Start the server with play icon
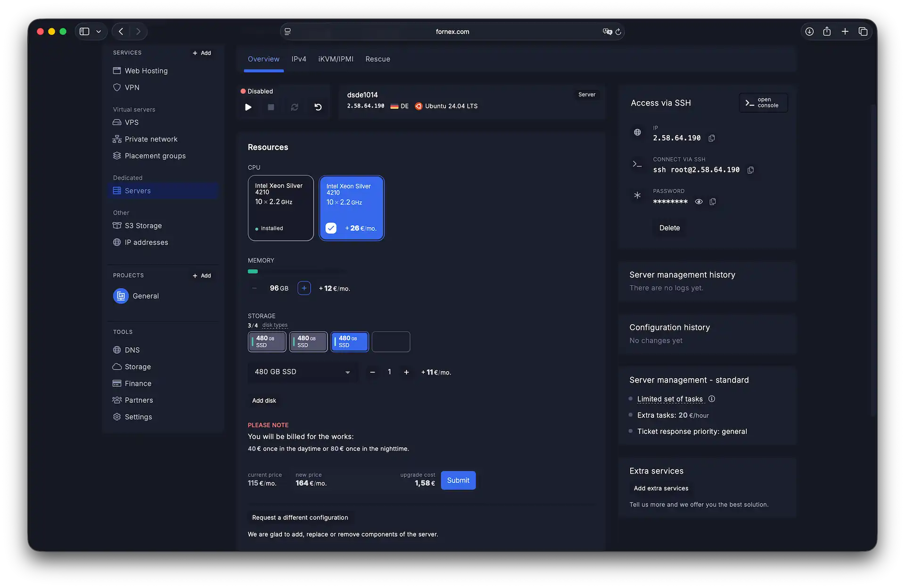 coord(248,107)
